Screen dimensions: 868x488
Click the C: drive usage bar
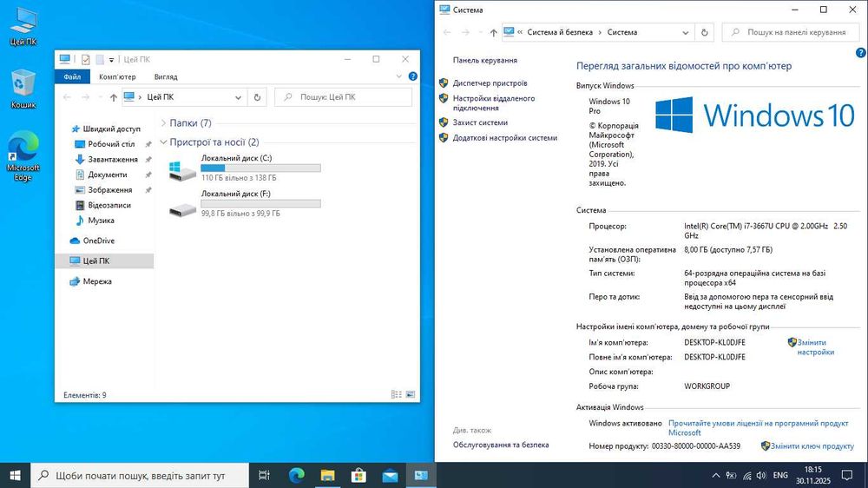[x=260, y=168]
